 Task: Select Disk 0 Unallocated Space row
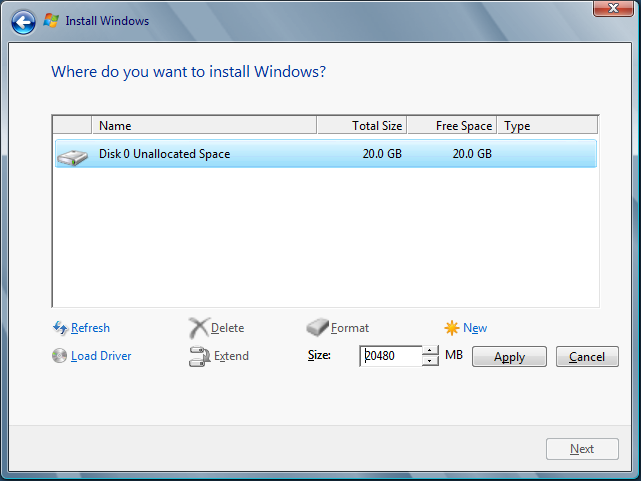pos(326,154)
